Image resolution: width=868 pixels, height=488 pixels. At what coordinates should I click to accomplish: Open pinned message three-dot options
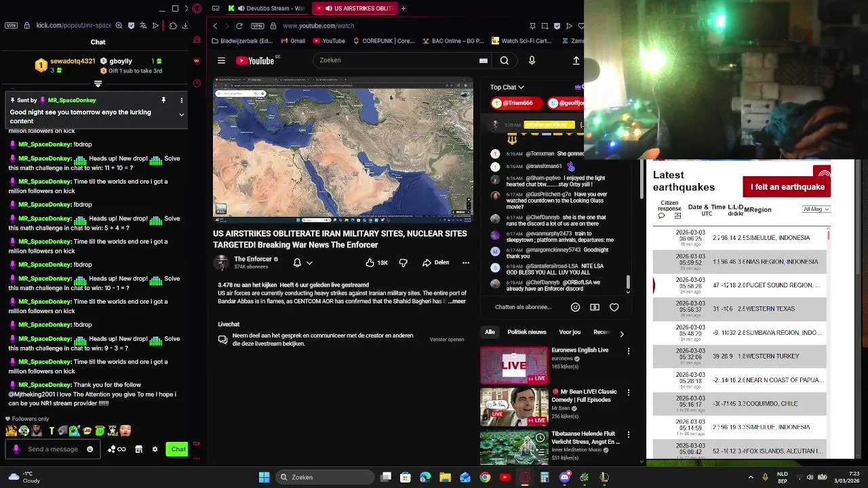coord(181,100)
